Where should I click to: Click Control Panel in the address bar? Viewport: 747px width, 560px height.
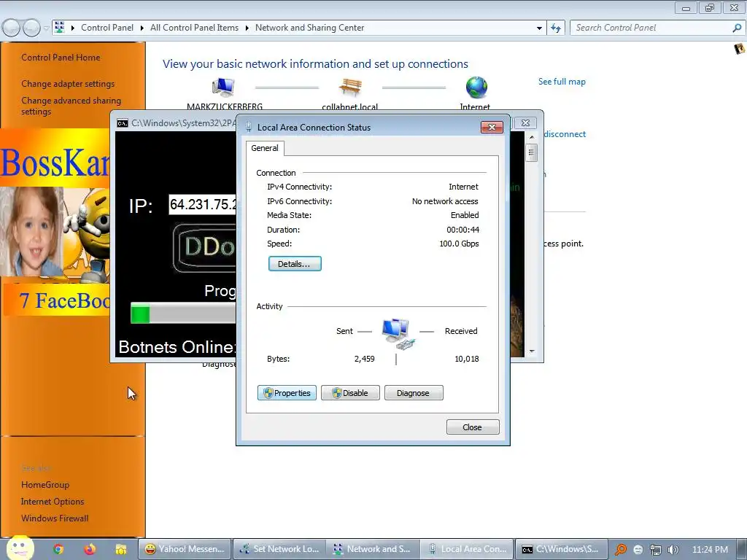[107, 28]
